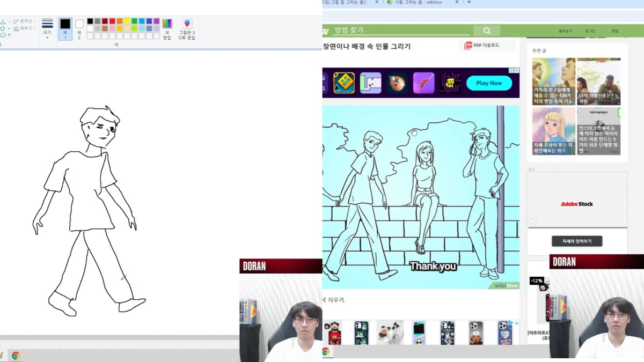Open a new browser tab
The width and height of the screenshot is (644, 362).
click(469, 2)
